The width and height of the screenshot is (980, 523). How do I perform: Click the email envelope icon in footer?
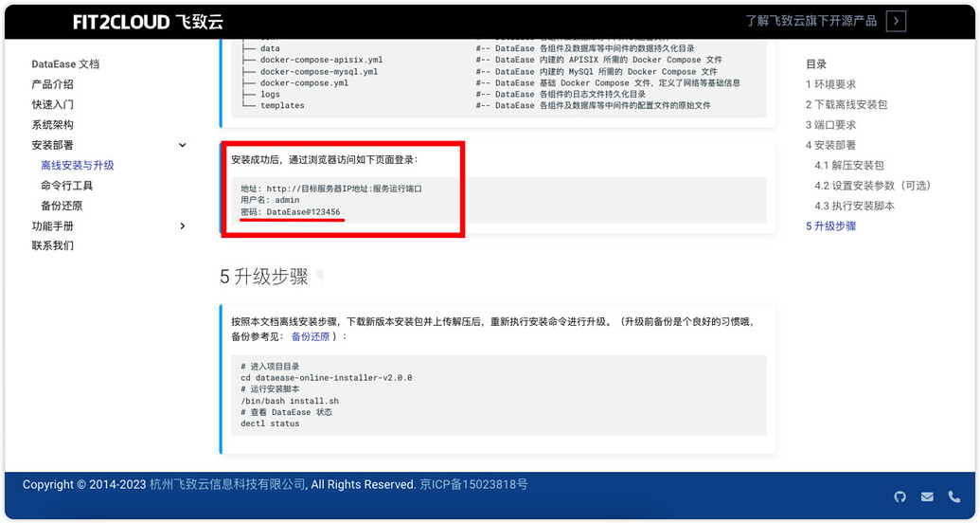click(928, 496)
